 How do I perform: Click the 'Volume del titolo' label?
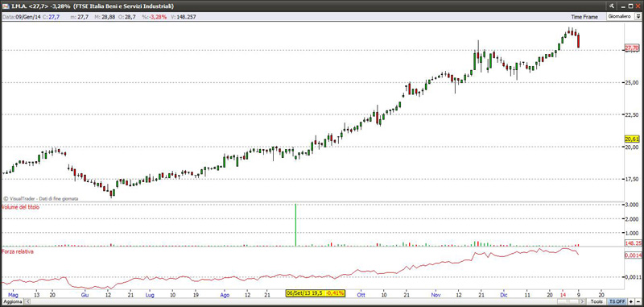(21, 208)
